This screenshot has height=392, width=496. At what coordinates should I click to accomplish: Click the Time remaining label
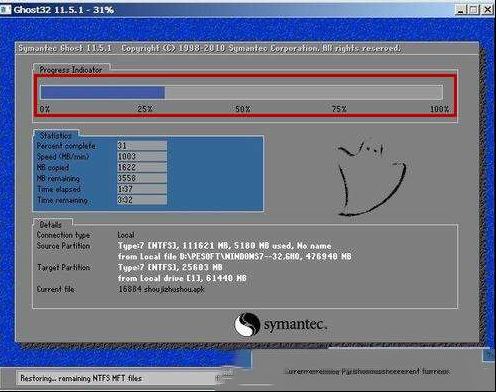(62, 200)
